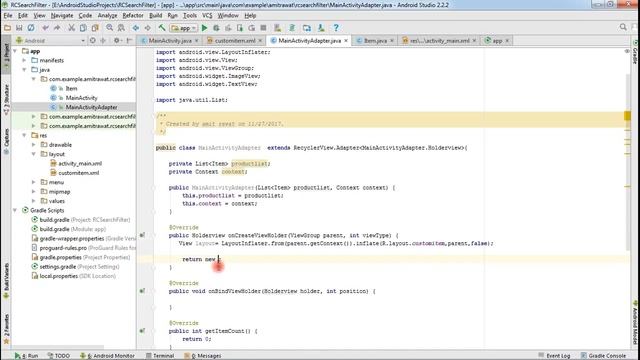
Task: Close the customitem.xml tab
Action: [260, 41]
